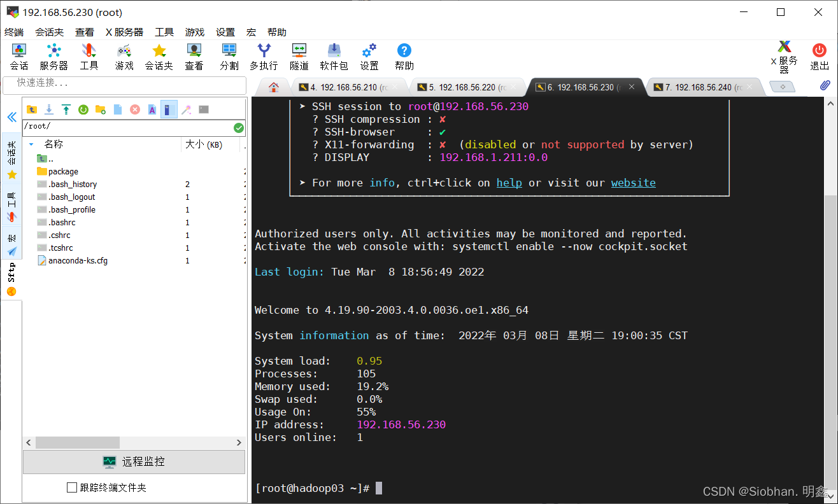Screen dimensions: 838x504
Task: Open a new session via 会话 icon
Action: tap(18, 55)
